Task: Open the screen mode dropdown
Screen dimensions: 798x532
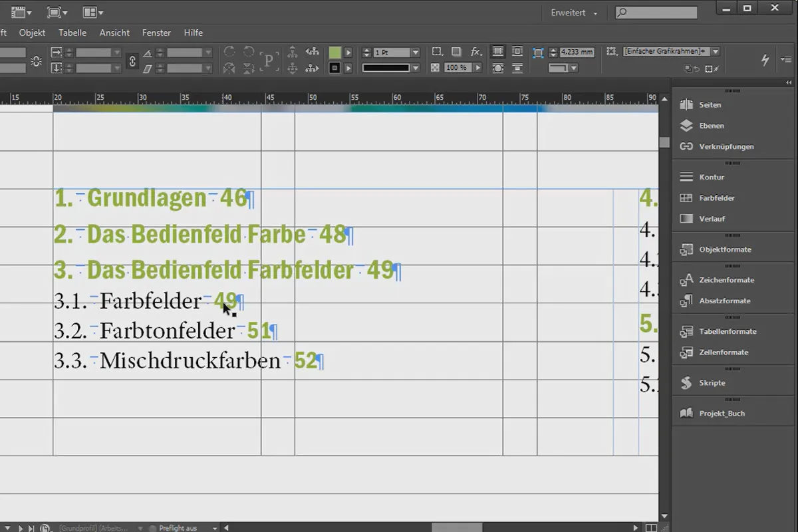Action: click(x=57, y=12)
